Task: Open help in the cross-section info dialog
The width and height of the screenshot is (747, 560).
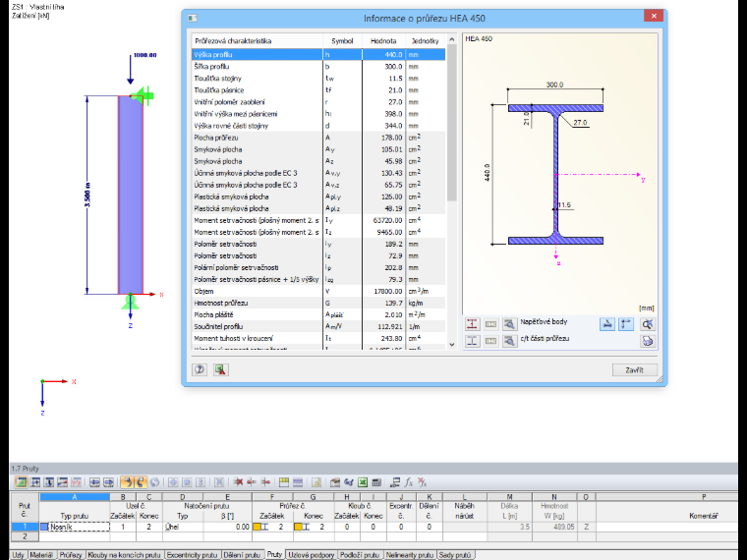Action: pos(200,369)
